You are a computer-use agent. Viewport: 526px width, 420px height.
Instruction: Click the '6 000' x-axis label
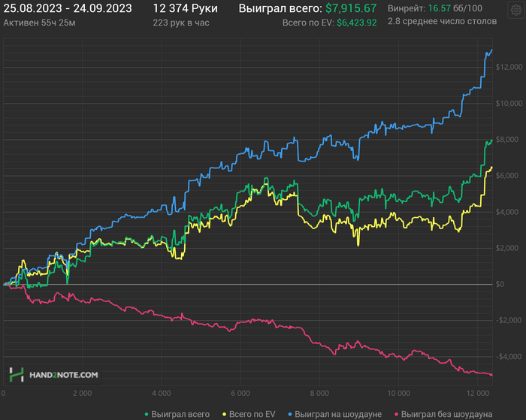240,393
